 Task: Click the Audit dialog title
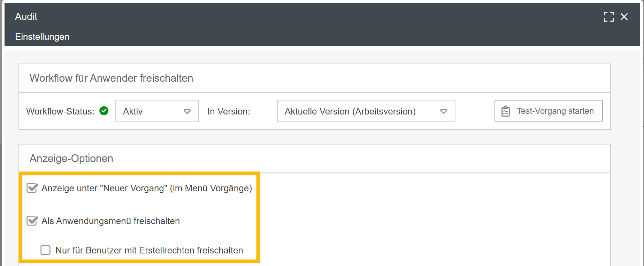(x=26, y=16)
